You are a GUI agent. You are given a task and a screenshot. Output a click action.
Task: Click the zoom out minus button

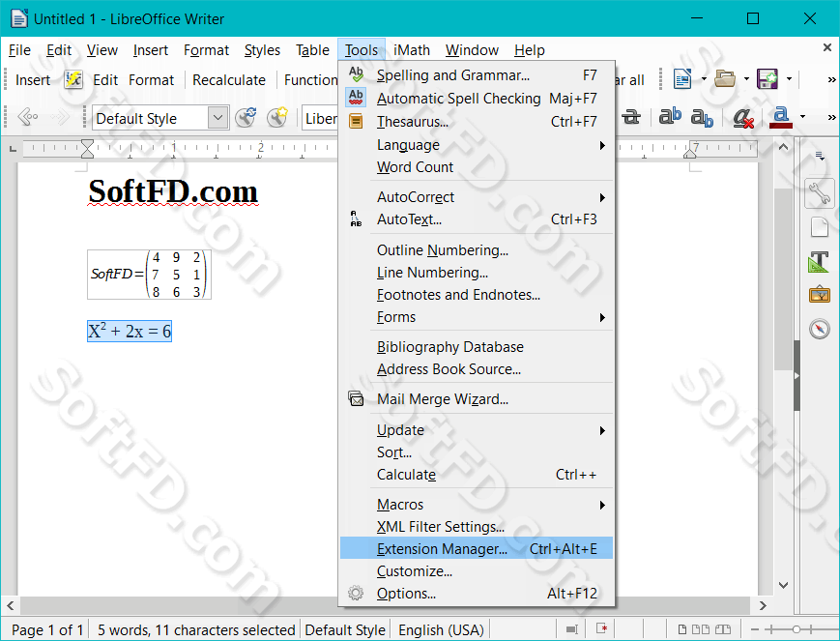pos(755,629)
